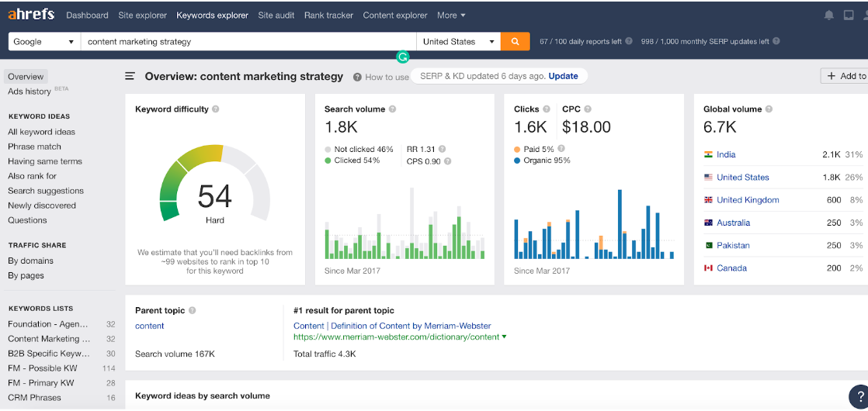The height and width of the screenshot is (411, 868).
Task: Expand the merriam-webster URL dropdown arrow
Action: (x=505, y=337)
